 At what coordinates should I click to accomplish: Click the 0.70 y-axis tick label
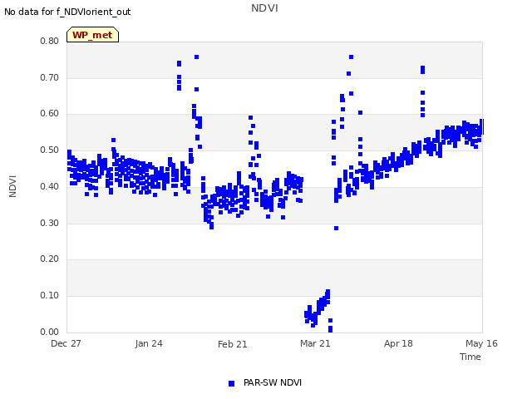click(50, 77)
